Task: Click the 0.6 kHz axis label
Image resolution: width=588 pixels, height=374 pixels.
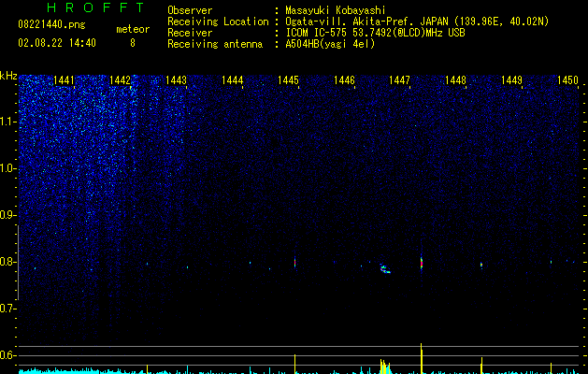Action: 7,355
